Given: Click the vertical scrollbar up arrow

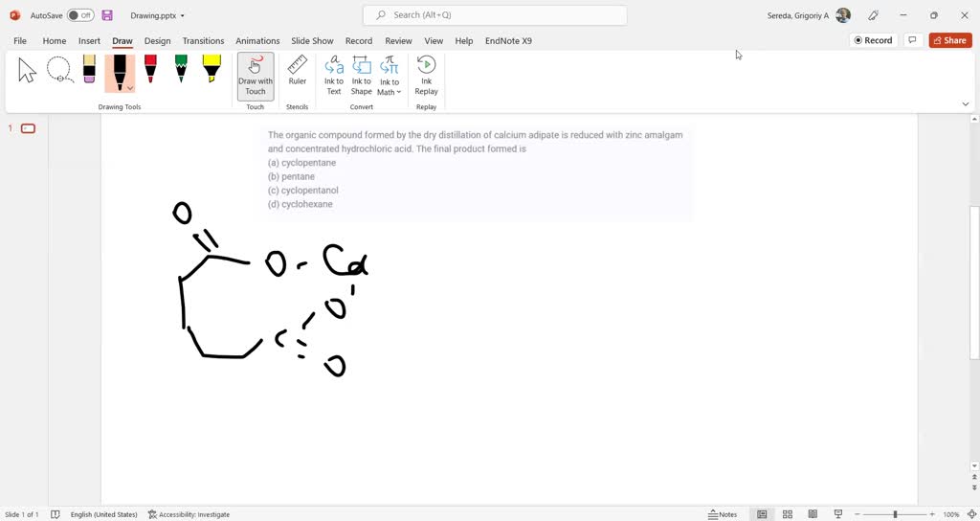Looking at the screenshot, I should coord(974,118).
